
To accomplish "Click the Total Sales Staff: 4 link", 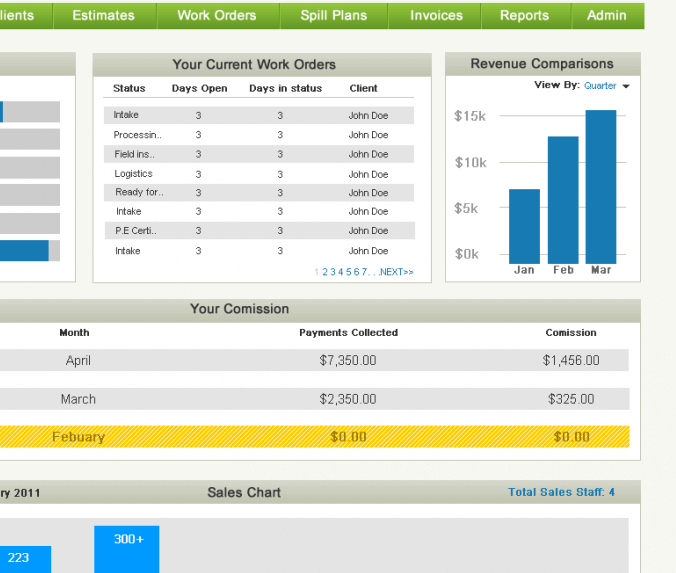I will (561, 492).
